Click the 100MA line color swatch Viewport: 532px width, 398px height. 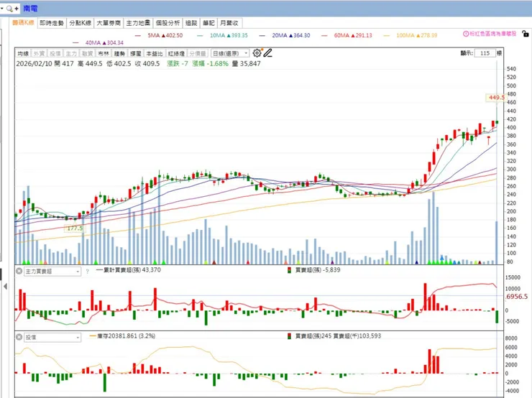tap(387, 36)
